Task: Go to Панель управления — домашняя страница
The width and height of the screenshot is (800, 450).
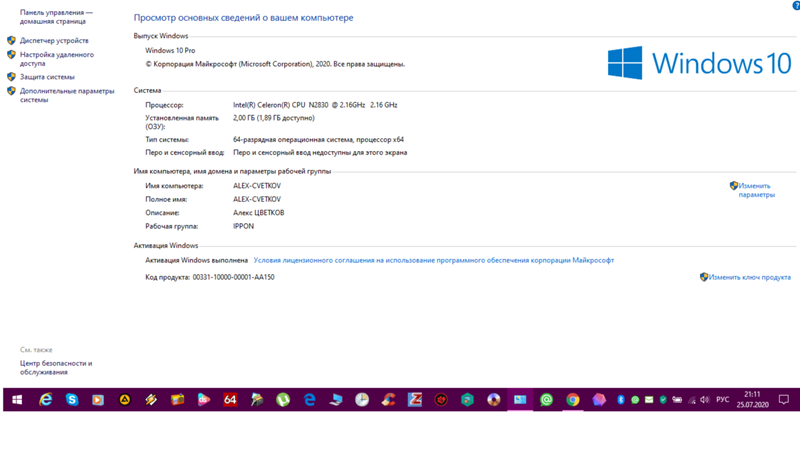Action: coord(56,17)
